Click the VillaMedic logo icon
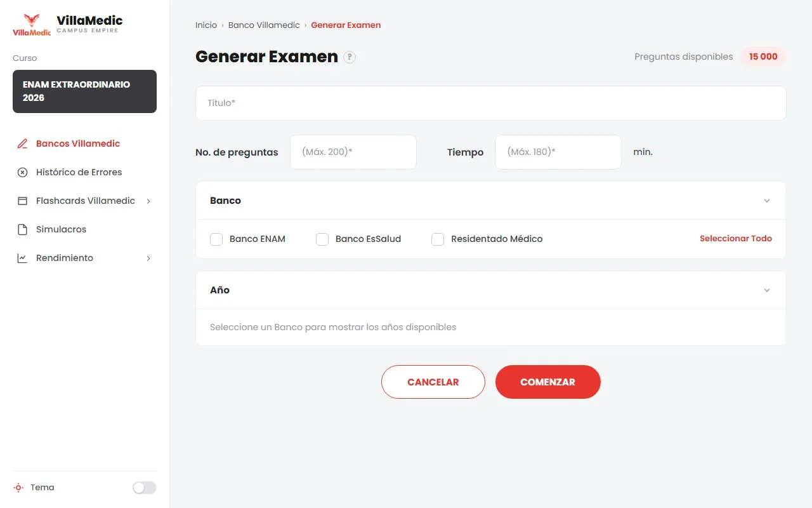Viewport: 812px width, 508px height. coord(31,25)
